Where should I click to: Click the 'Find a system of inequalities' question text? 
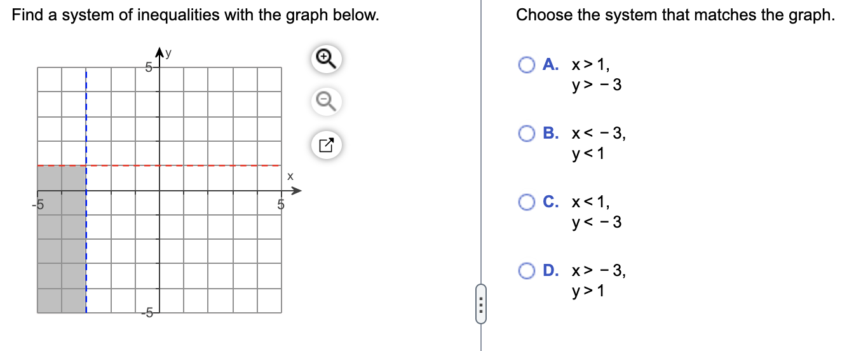196,15
